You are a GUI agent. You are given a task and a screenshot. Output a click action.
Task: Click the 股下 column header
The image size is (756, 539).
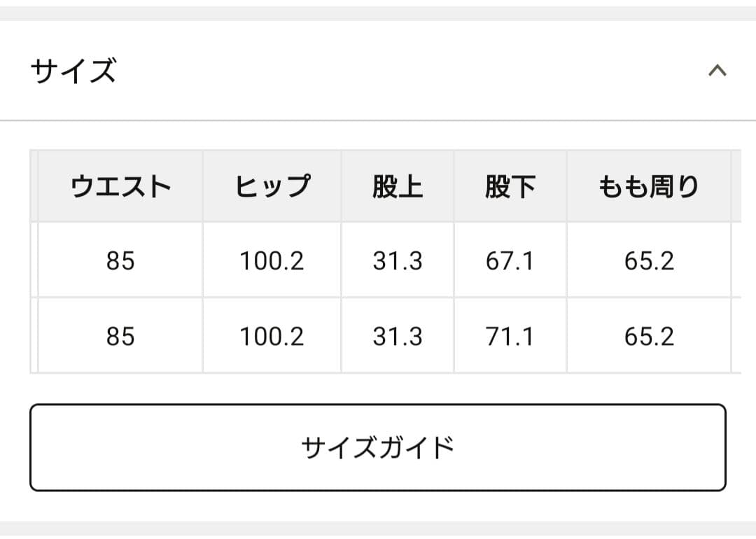[x=510, y=186]
